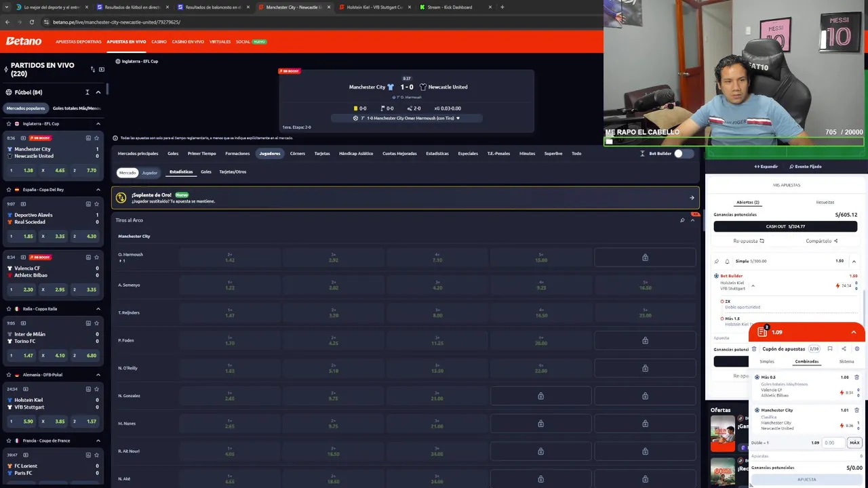Collapse Alemania - DFB-Pokal league section
Image resolution: width=868 pixels, height=488 pixels.
[x=98, y=375]
